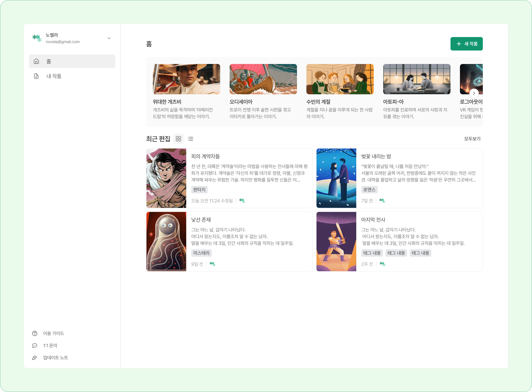
Task: Click the 낯선 존재 title
Action: coord(201,220)
